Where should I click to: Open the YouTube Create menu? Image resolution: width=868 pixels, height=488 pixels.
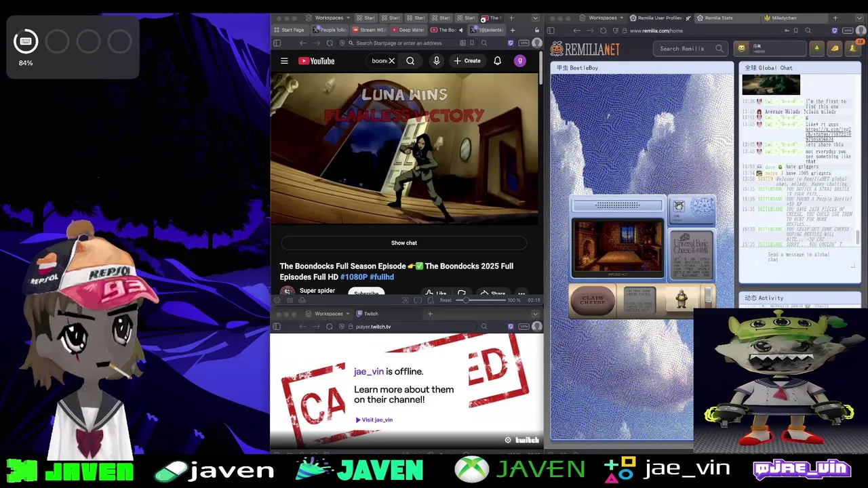click(x=467, y=61)
